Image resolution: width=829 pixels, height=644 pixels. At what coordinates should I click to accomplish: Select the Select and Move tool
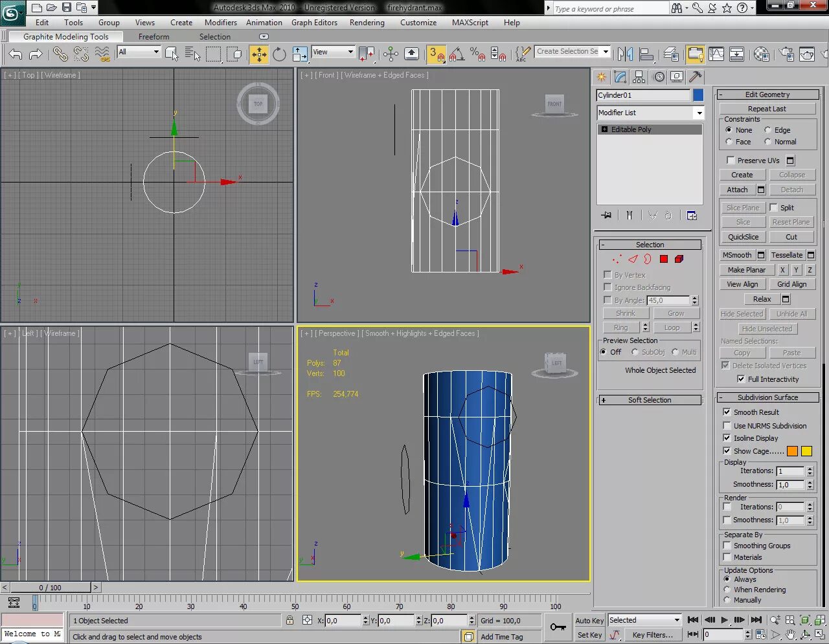(x=258, y=54)
